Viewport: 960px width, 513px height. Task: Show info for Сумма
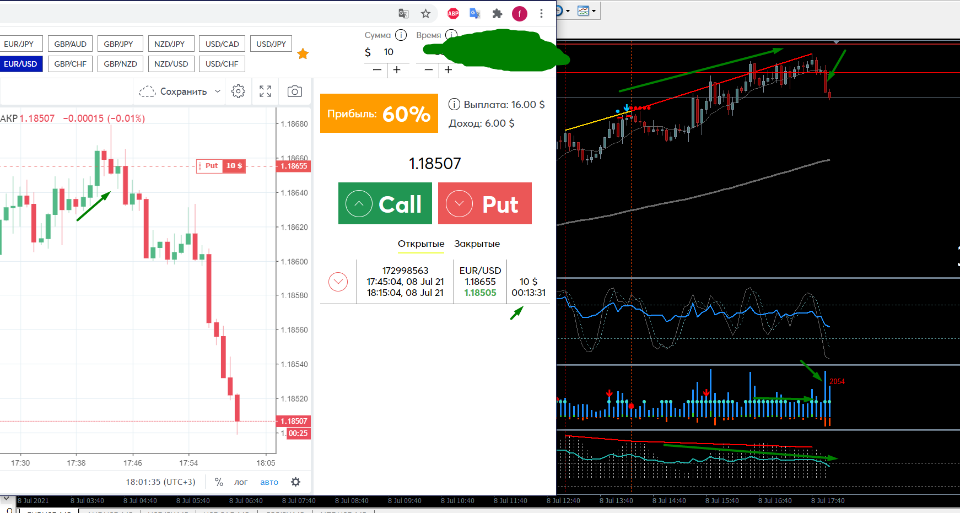[x=401, y=35]
